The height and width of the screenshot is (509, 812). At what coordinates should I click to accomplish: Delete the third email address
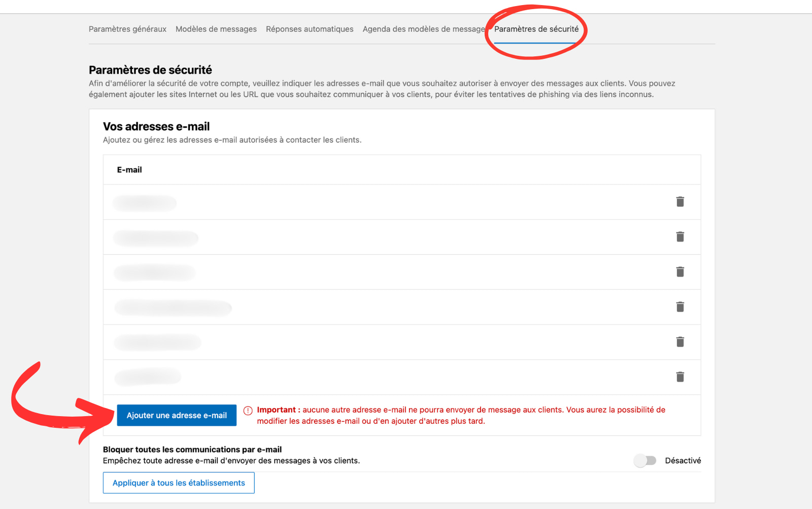[x=680, y=272]
